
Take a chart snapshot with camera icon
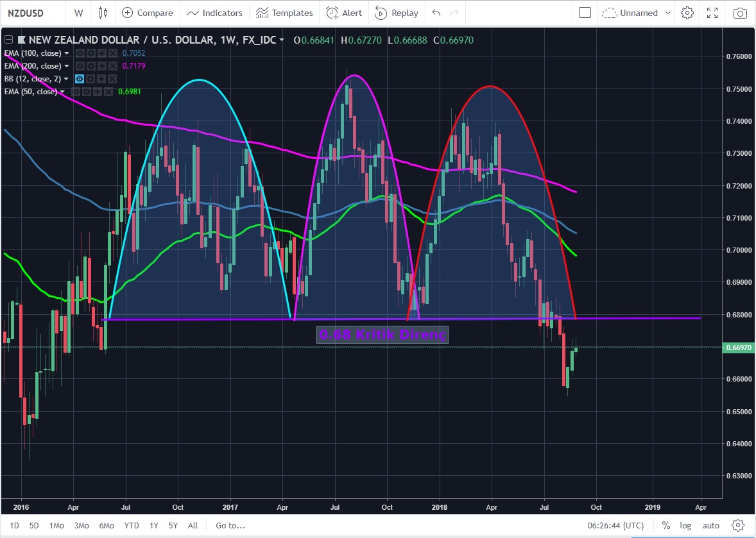point(740,13)
